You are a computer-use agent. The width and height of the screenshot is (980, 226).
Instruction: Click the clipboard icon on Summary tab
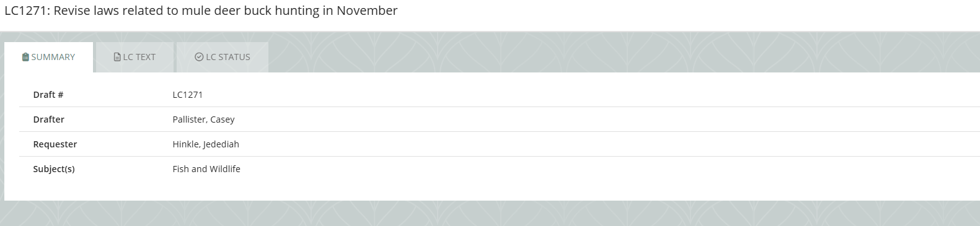(x=25, y=57)
